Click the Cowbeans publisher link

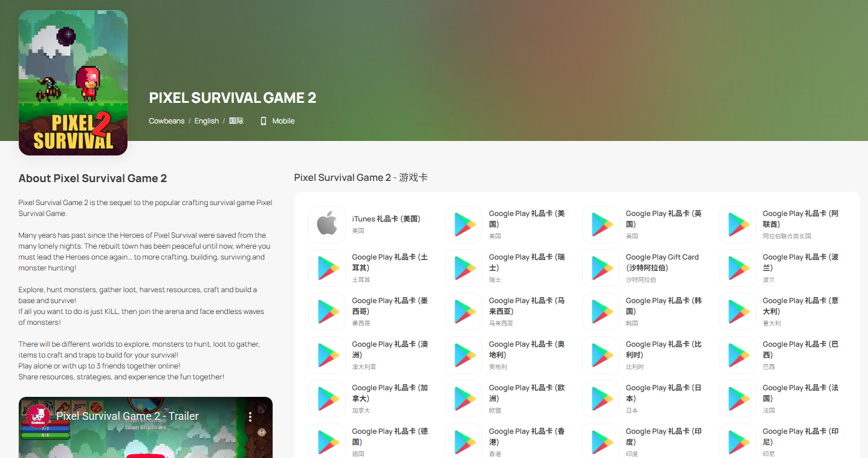pos(166,121)
